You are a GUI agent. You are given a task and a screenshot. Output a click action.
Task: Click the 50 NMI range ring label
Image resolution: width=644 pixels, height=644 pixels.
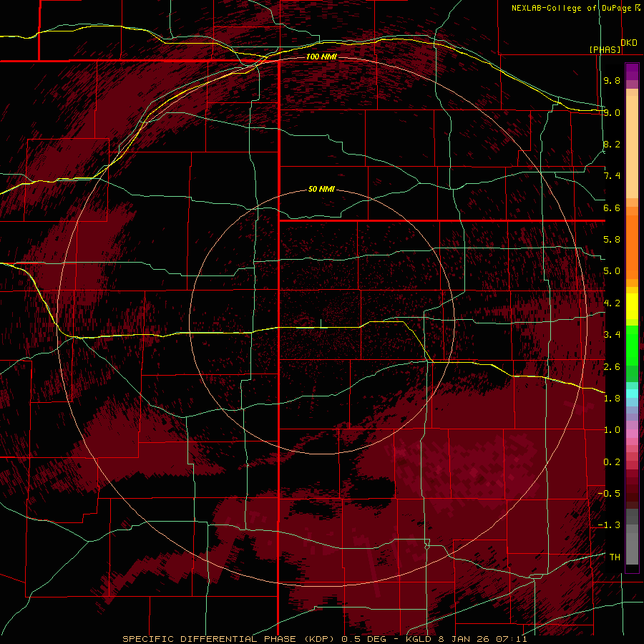321,190
